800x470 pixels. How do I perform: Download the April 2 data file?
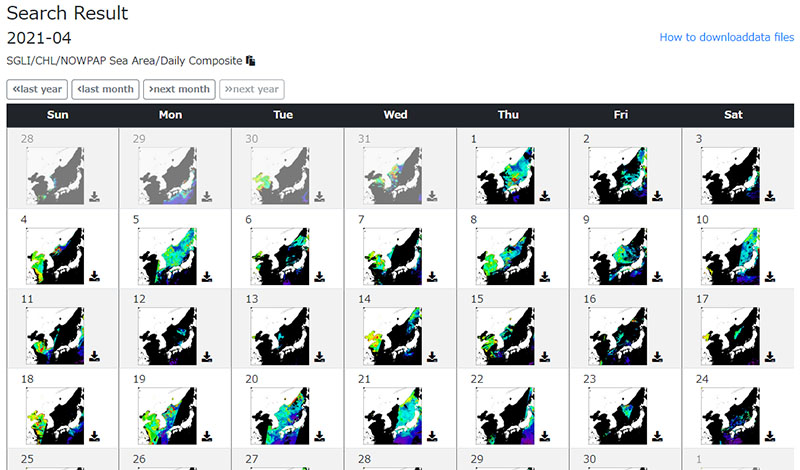pyautogui.click(x=658, y=196)
